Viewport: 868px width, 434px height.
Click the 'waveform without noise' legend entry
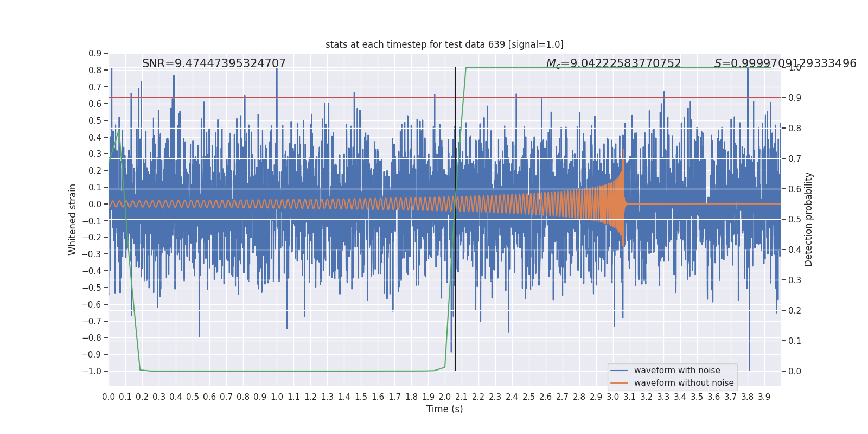click(684, 383)
